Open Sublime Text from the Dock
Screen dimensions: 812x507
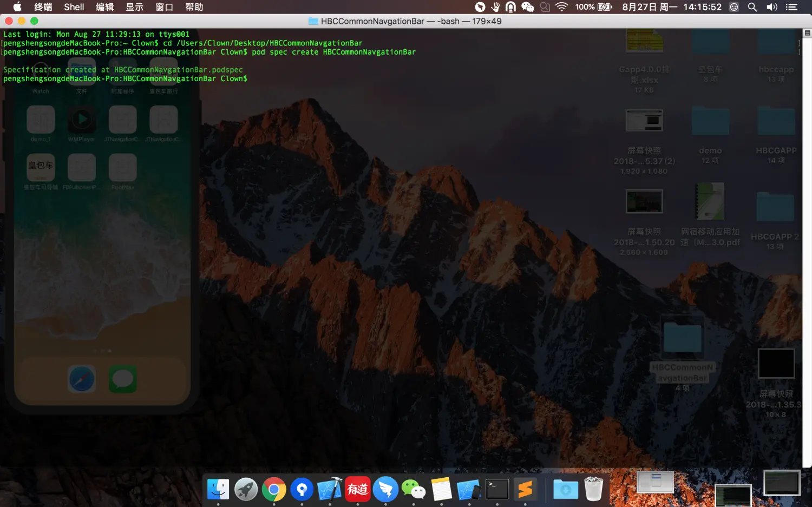[525, 489]
